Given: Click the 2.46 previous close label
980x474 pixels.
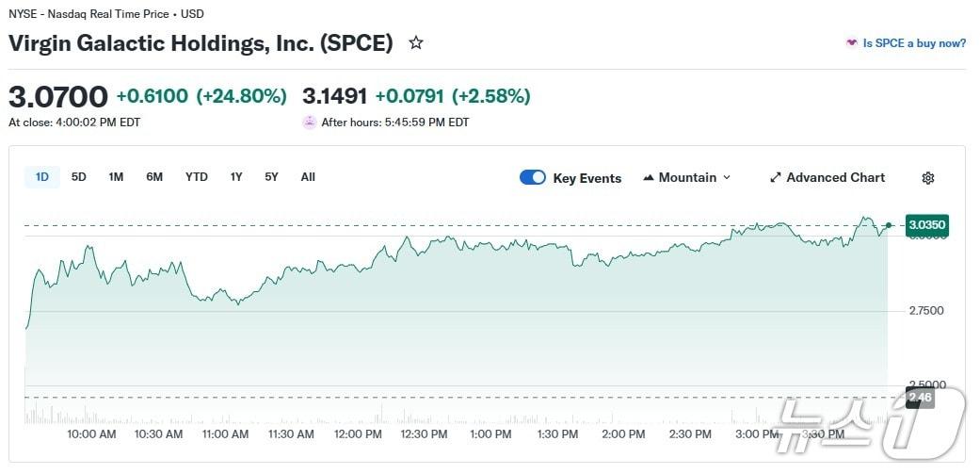Looking at the screenshot, I should pos(920,398).
